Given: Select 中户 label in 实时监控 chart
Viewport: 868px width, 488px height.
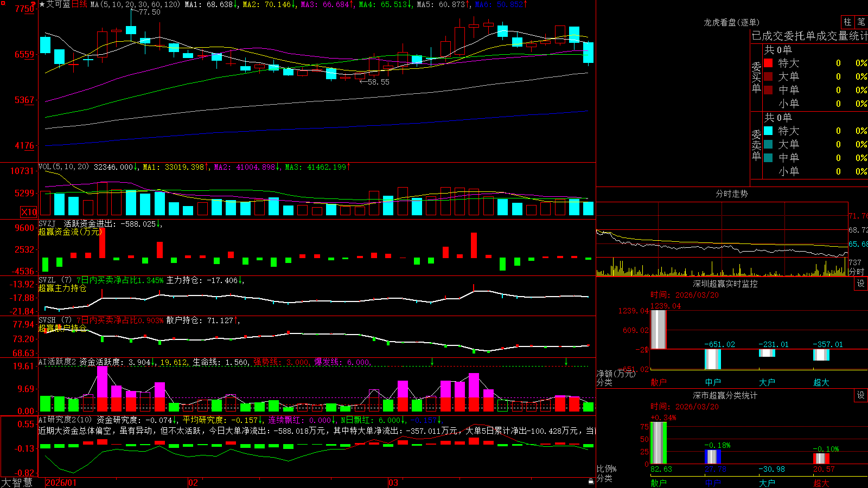Looking at the screenshot, I should [x=713, y=382].
